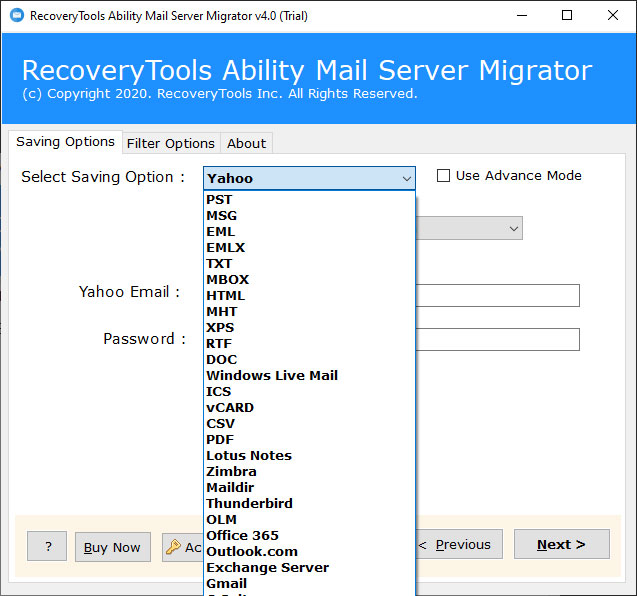637x596 pixels.
Task: Select Gmail saving option
Action: (309, 583)
